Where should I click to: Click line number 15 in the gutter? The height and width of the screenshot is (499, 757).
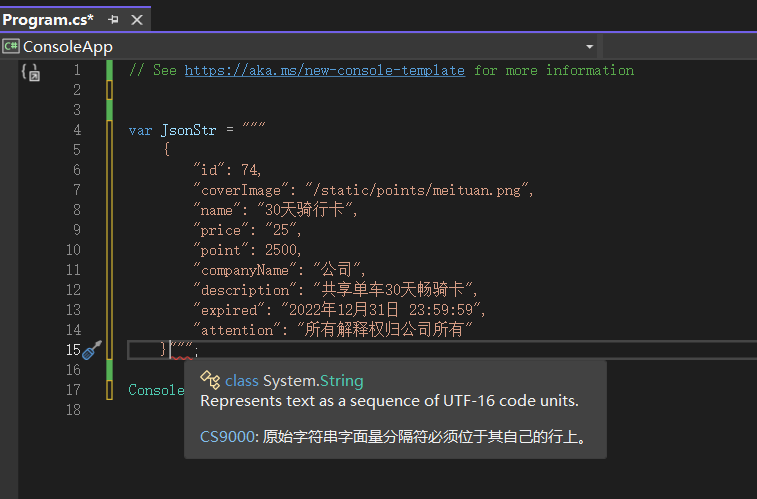(x=73, y=350)
